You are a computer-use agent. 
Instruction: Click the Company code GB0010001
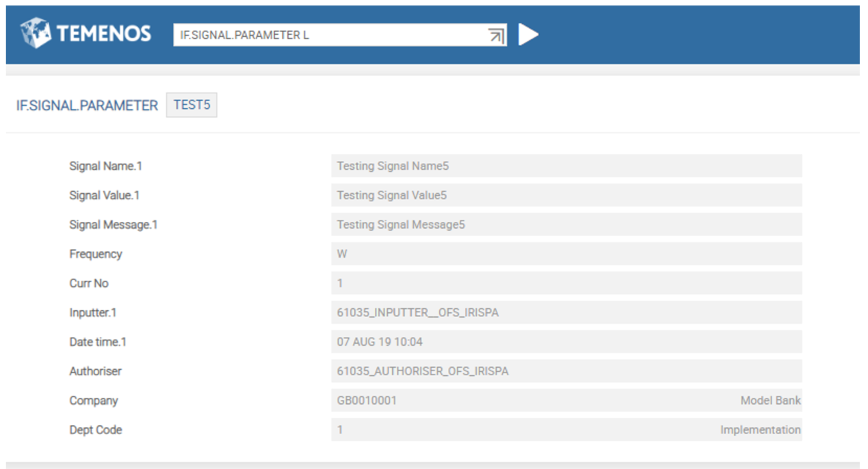367,401
